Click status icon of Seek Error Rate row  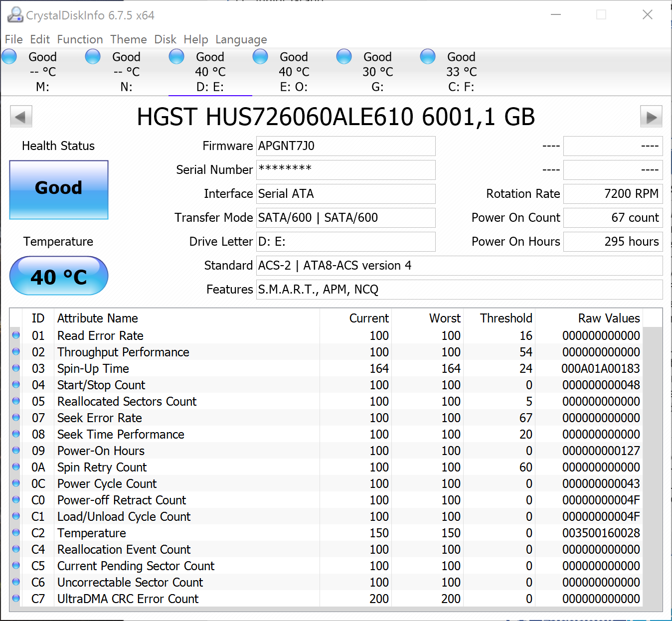pos(16,418)
